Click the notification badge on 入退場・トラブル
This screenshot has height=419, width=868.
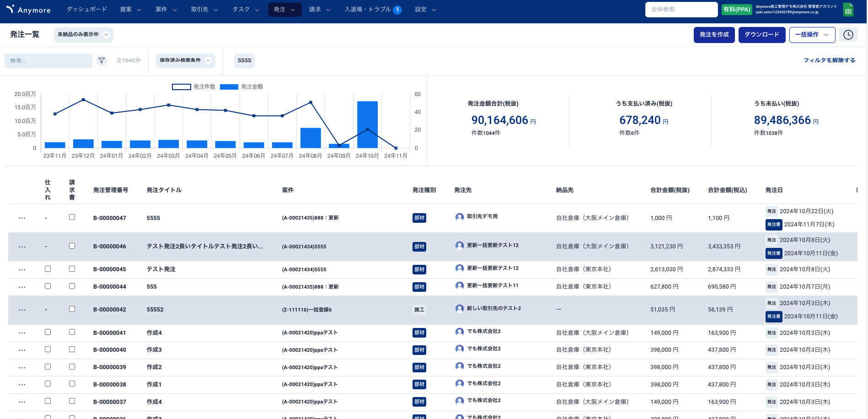pos(397,10)
